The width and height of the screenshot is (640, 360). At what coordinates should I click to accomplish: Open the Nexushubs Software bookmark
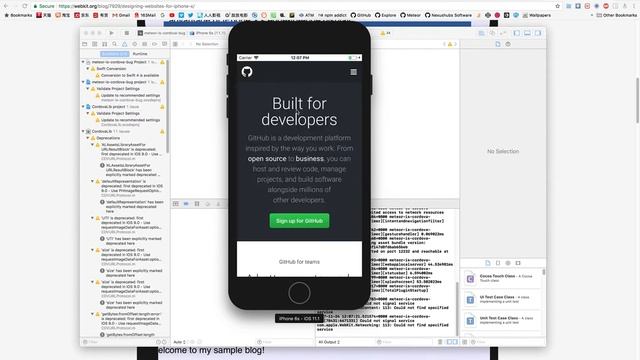pyautogui.click(x=448, y=15)
